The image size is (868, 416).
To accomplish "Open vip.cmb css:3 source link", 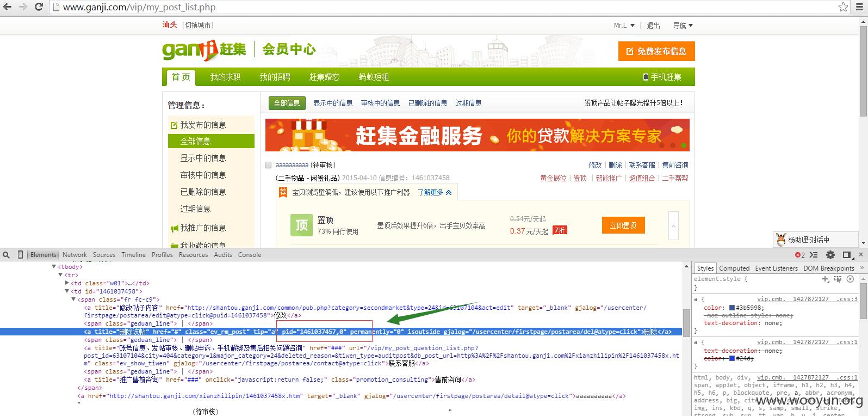I will coord(807,299).
